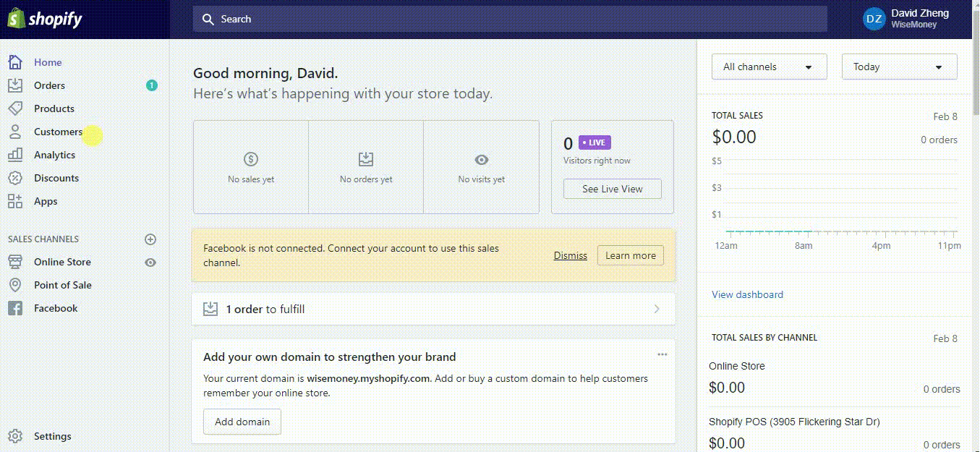Viewport: 980px width, 452px height.
Task: Click the No orders yet inbox icon
Action: (x=366, y=160)
